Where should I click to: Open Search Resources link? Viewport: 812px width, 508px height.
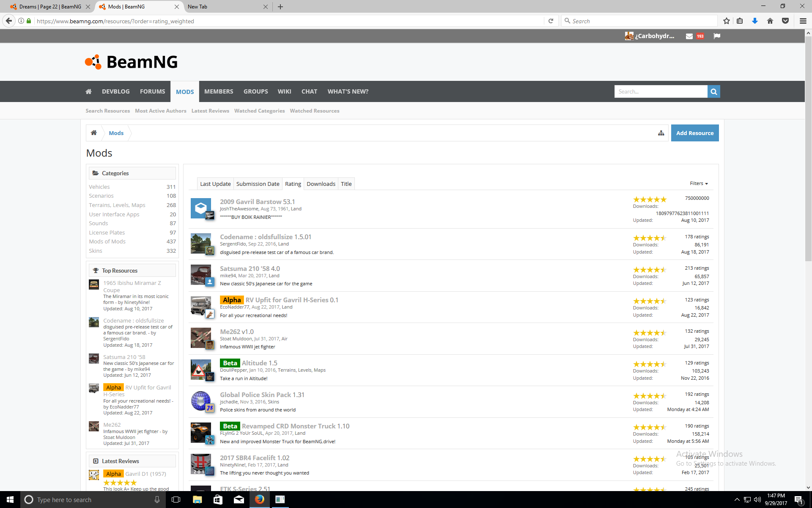108,111
